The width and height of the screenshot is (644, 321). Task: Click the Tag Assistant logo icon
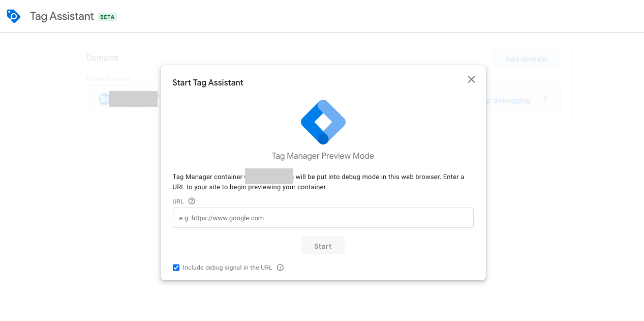click(14, 16)
